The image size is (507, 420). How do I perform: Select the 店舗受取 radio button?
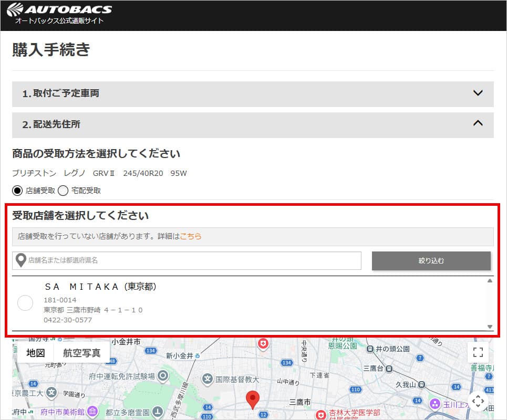(x=17, y=191)
